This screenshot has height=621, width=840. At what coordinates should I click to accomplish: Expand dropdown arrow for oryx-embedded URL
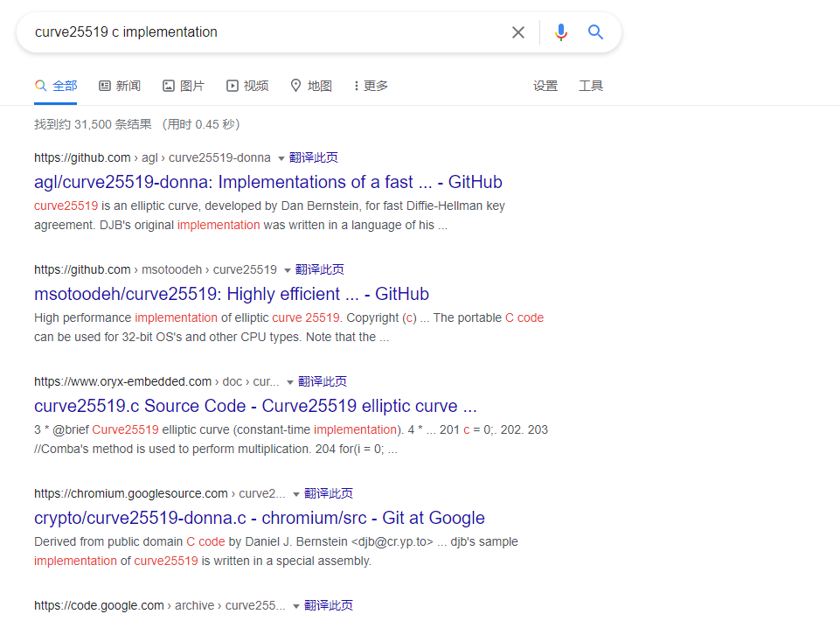click(x=290, y=382)
